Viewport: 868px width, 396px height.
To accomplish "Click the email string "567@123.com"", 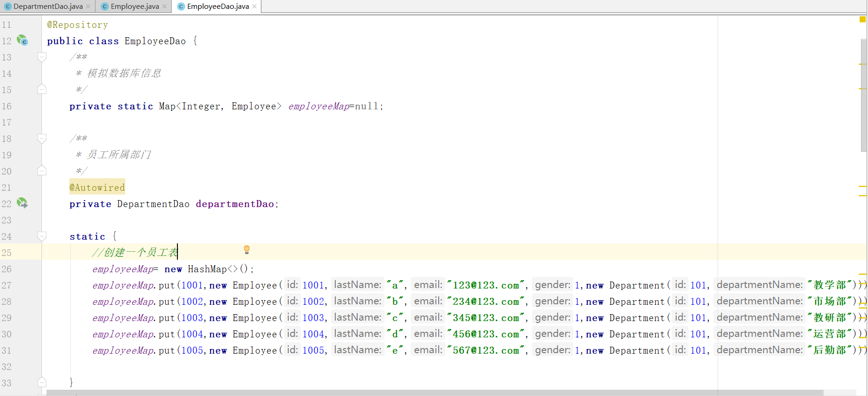I will (486, 350).
